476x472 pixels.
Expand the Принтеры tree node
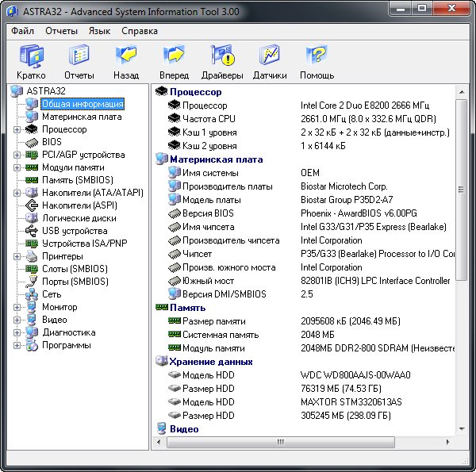pos(17,256)
